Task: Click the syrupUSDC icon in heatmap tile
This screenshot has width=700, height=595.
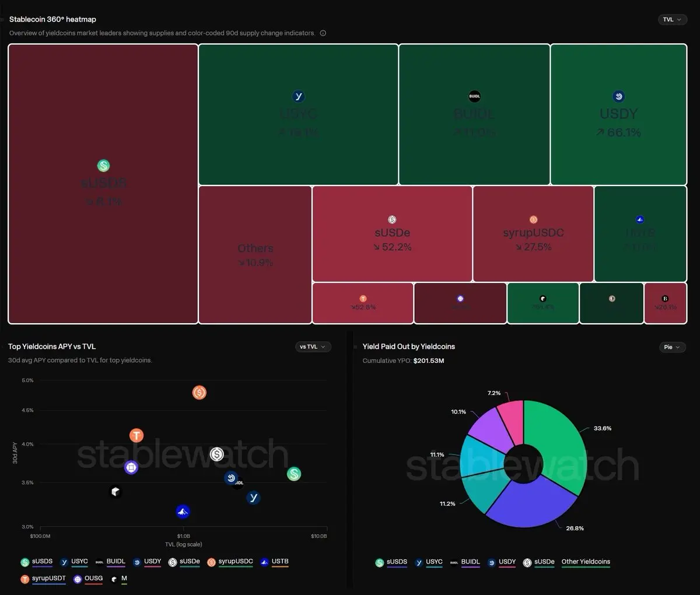Action: (533, 219)
